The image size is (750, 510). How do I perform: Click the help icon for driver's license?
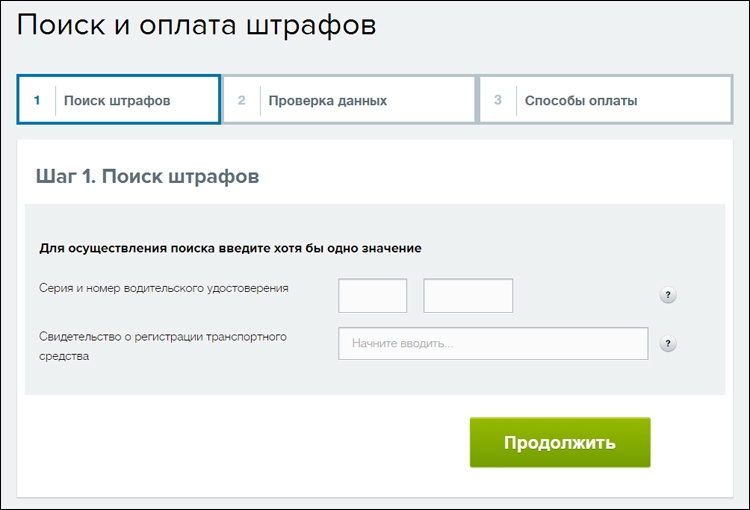668,295
